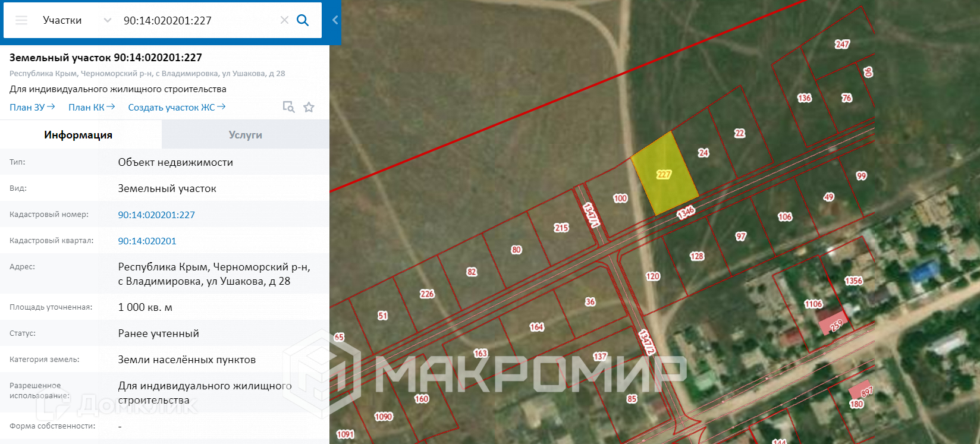Viewport: 980px width, 444px height.
Task: Click parcel 164 on the map
Action: coord(536,327)
